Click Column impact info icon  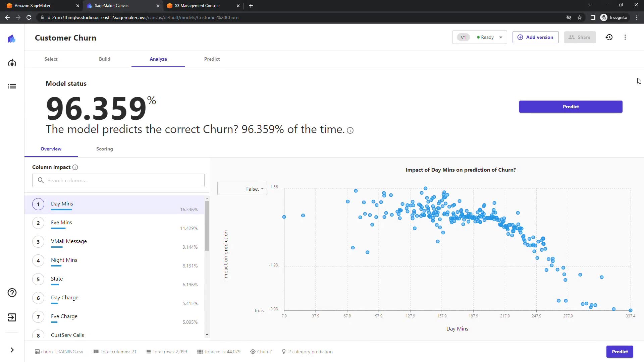pos(75,167)
